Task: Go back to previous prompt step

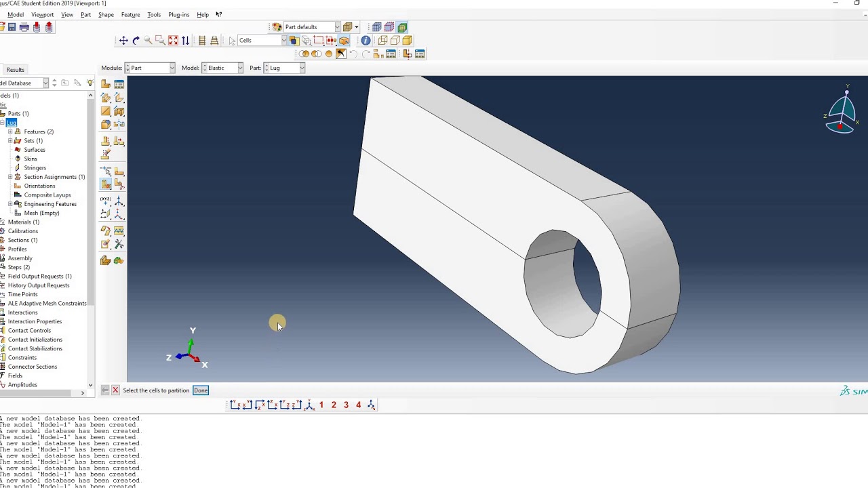Action: [104, 390]
